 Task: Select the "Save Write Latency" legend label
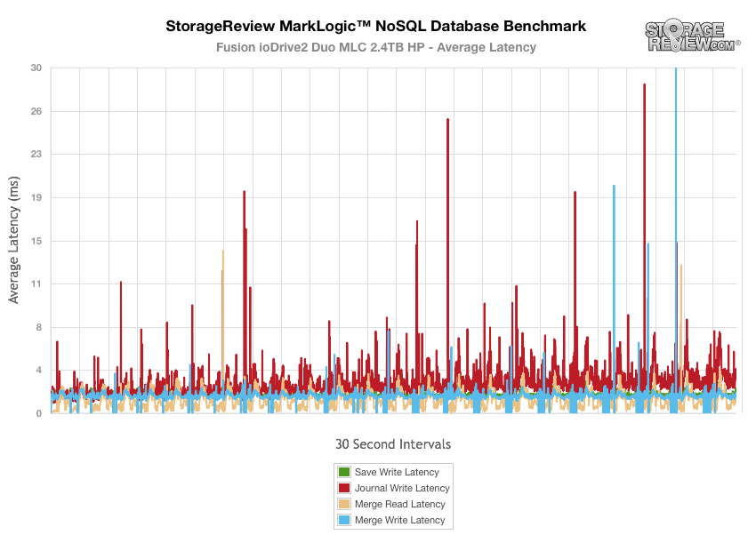point(397,472)
